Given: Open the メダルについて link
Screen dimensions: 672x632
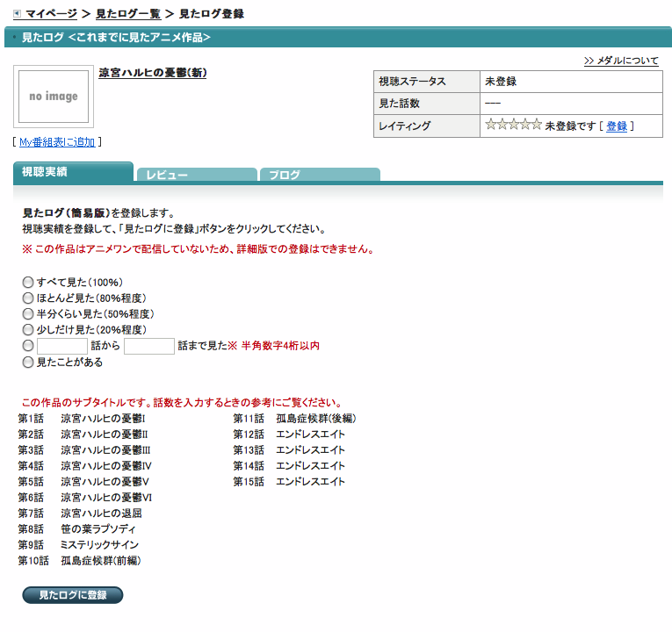Looking at the screenshot, I should [x=621, y=61].
